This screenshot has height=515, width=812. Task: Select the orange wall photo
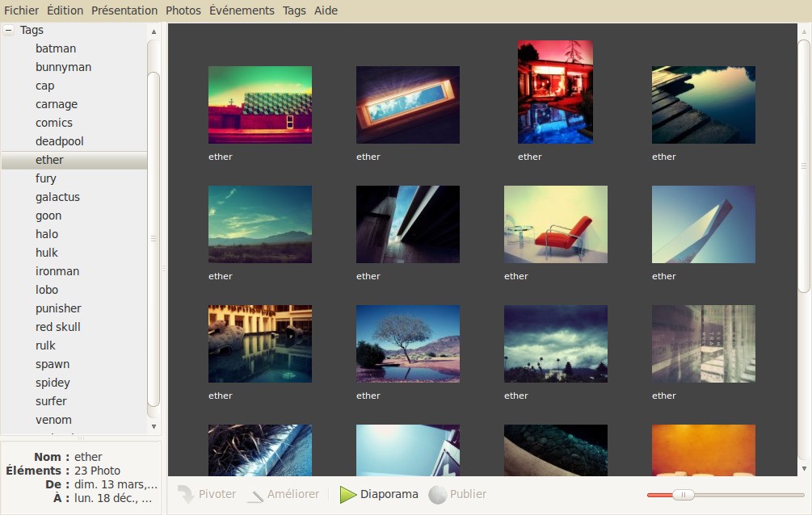(x=703, y=450)
